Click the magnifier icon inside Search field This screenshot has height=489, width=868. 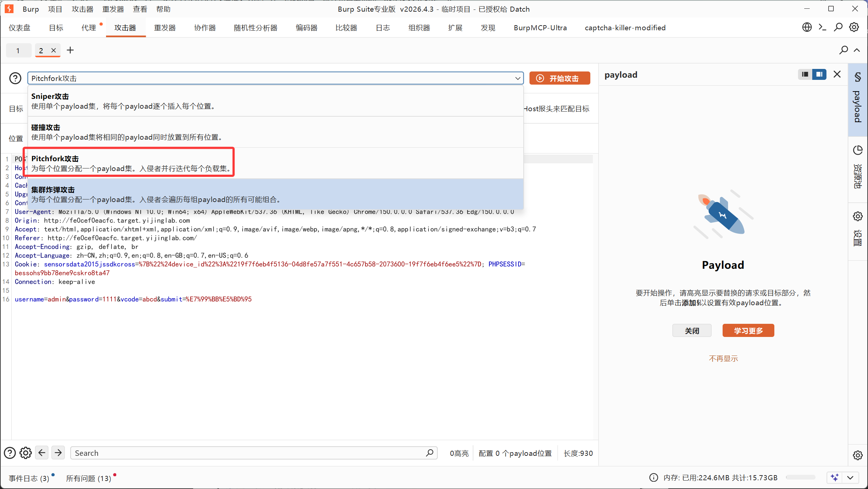point(430,453)
